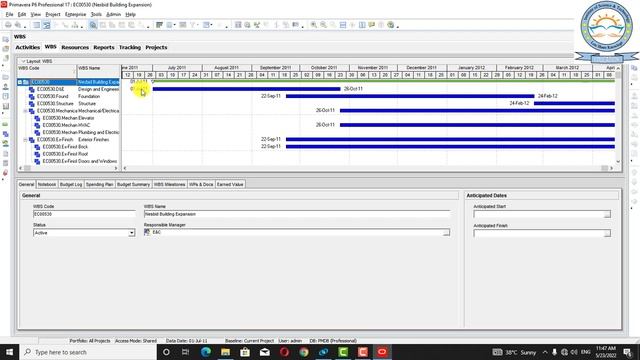
Task: Click the green Camtasia taskbar icon
Action: tap(343, 352)
